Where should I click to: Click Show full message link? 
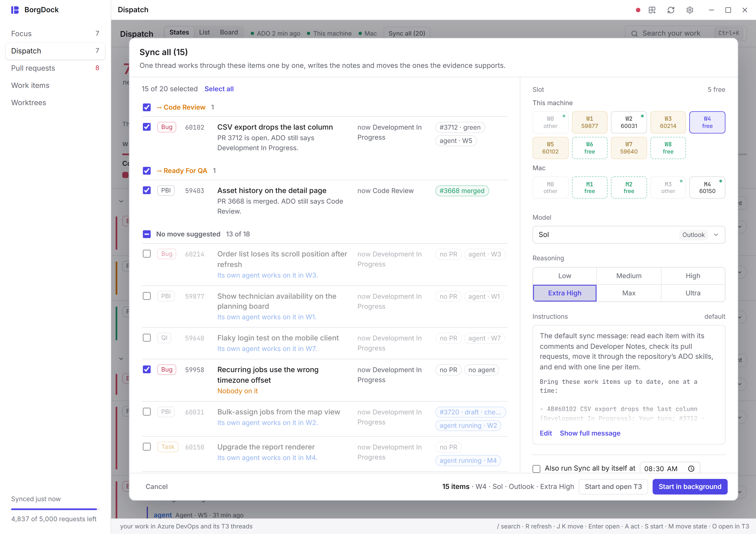coord(590,433)
